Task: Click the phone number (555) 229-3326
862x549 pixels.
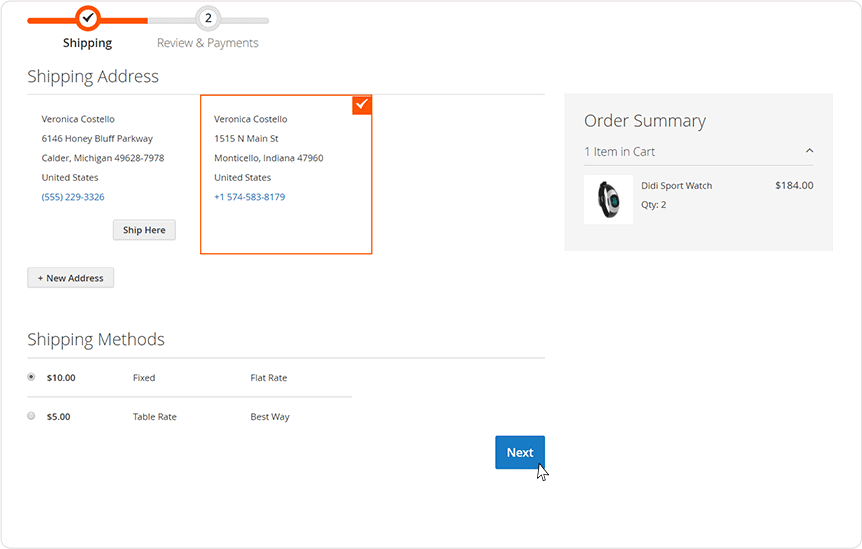Action: [x=73, y=197]
